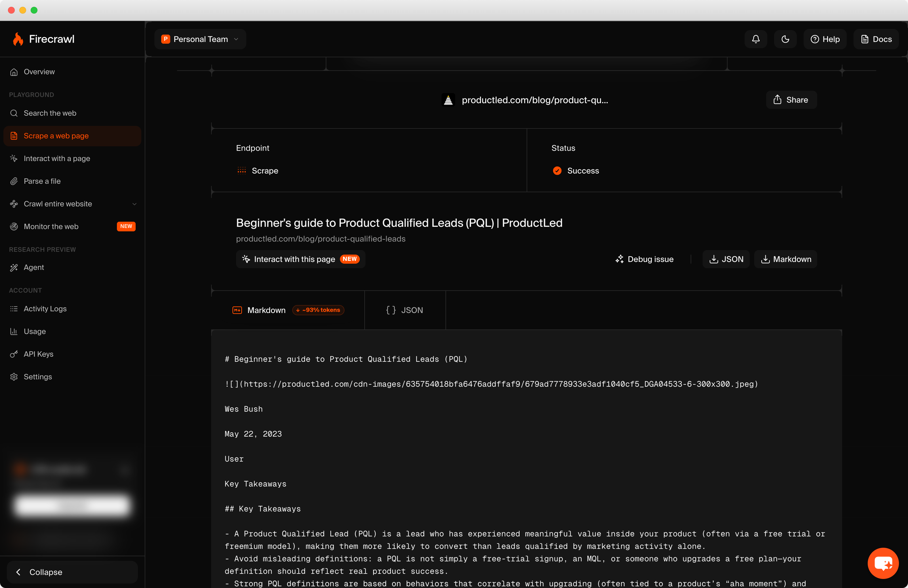Screen dimensions: 908x588
Task: Click the Share button
Action: 791,100
